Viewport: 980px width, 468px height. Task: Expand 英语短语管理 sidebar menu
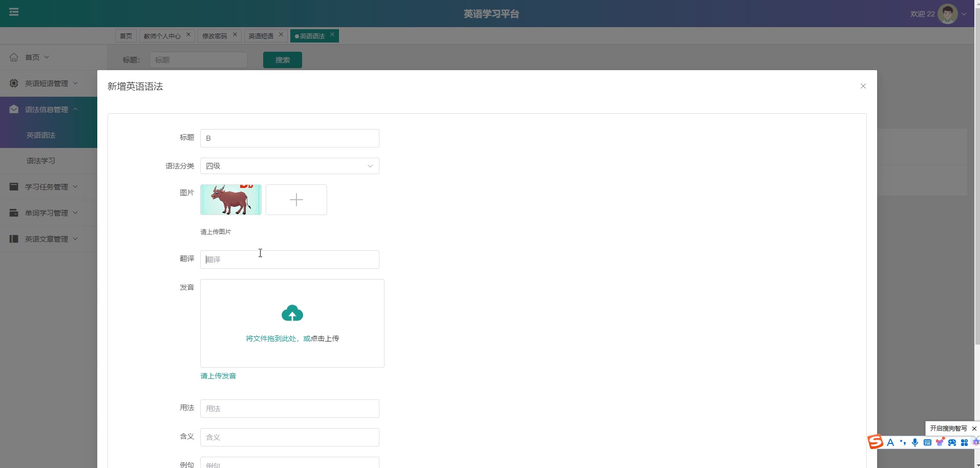49,83
